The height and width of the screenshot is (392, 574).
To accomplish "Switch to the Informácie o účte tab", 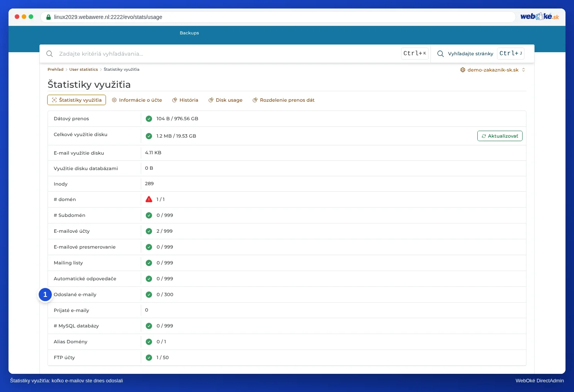I will (x=137, y=100).
